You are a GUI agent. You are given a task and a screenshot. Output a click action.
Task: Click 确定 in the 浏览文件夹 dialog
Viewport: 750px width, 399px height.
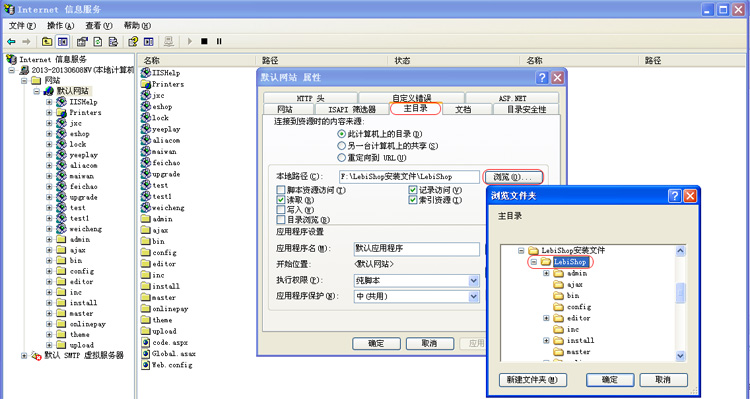(610, 380)
